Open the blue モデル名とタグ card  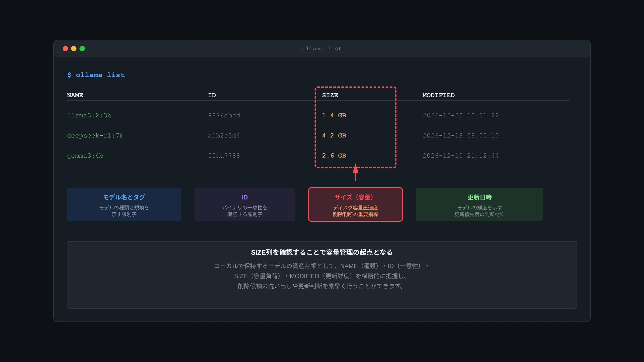click(124, 204)
